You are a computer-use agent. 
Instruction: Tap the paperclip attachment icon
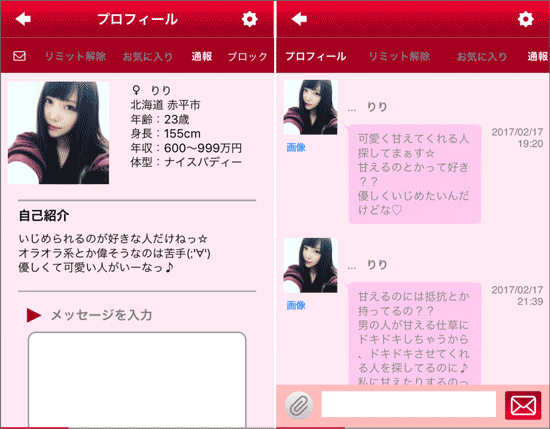click(299, 405)
